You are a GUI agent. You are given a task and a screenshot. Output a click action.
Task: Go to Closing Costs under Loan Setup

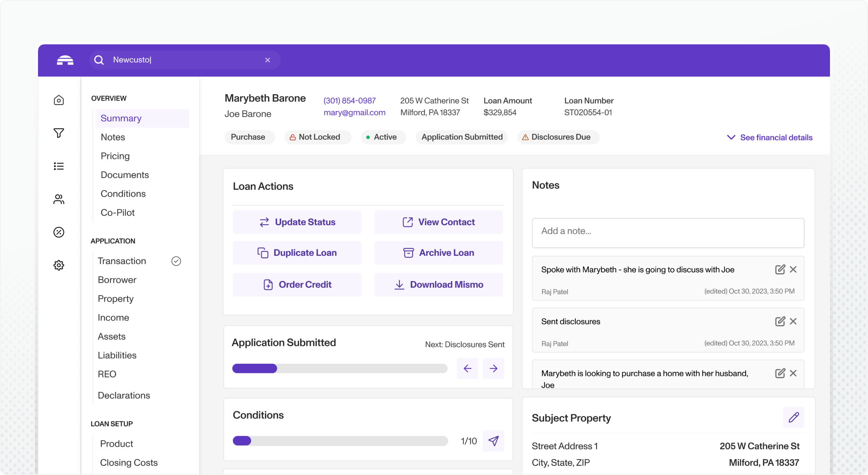(x=129, y=462)
